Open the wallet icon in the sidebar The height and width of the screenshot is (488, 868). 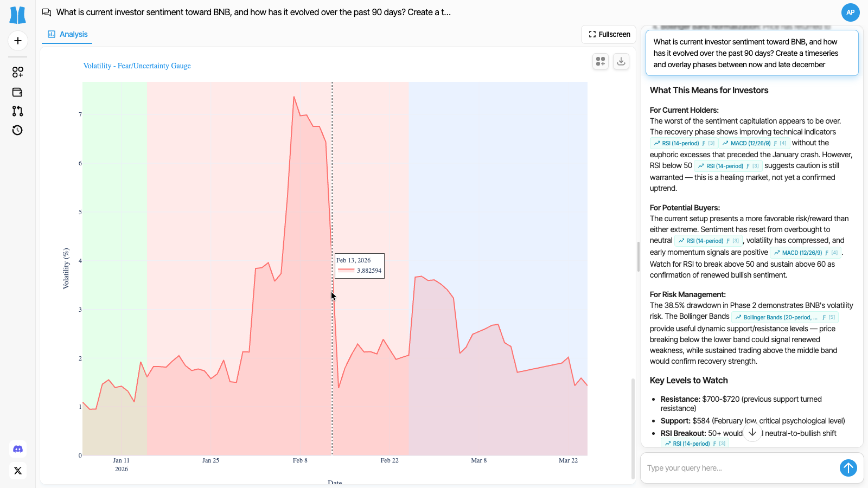[x=17, y=92]
